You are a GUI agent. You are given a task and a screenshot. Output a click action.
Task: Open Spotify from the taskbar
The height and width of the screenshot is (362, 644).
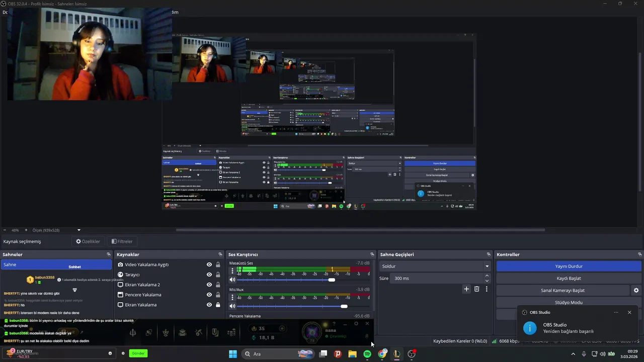pyautogui.click(x=367, y=354)
